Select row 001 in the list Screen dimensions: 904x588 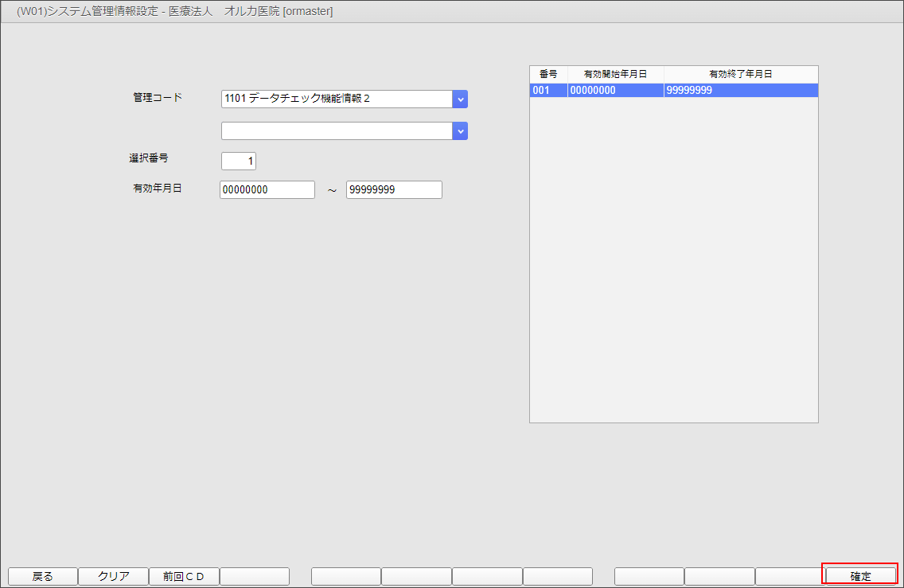[548, 91]
